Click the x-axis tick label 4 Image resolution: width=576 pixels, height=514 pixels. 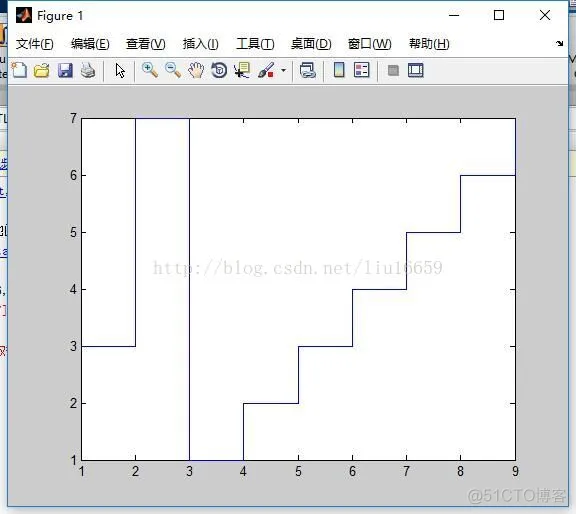click(x=243, y=471)
